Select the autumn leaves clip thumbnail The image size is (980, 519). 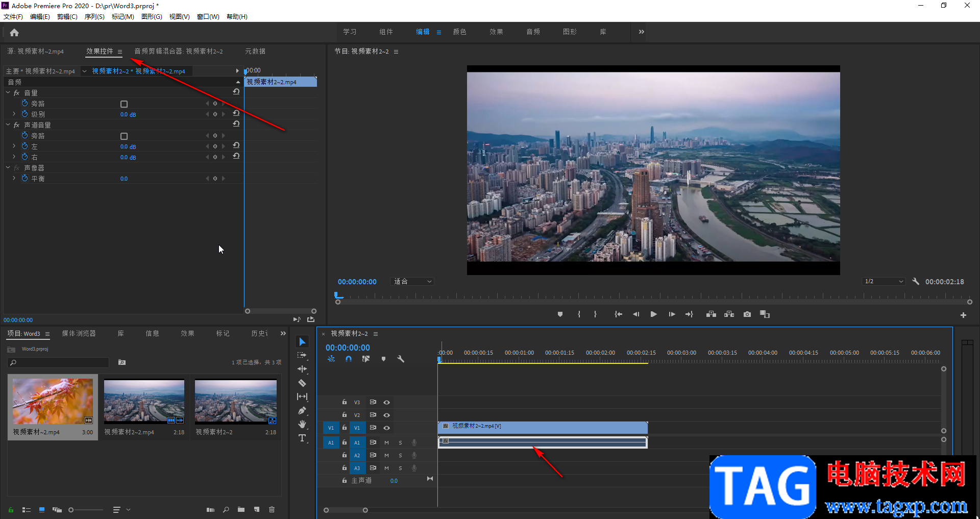click(x=53, y=402)
